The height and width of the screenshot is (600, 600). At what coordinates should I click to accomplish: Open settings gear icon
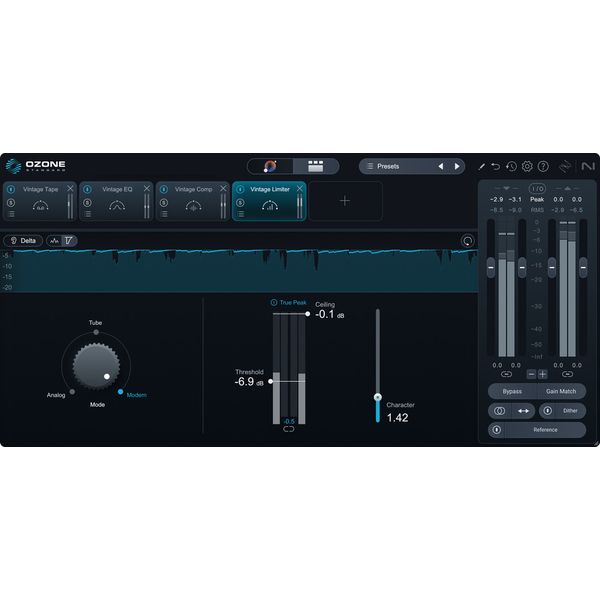(527, 166)
